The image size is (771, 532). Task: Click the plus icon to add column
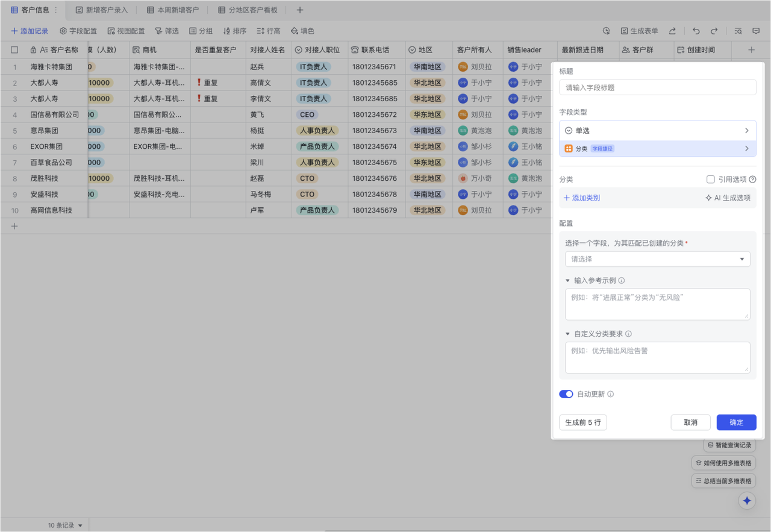coord(751,50)
